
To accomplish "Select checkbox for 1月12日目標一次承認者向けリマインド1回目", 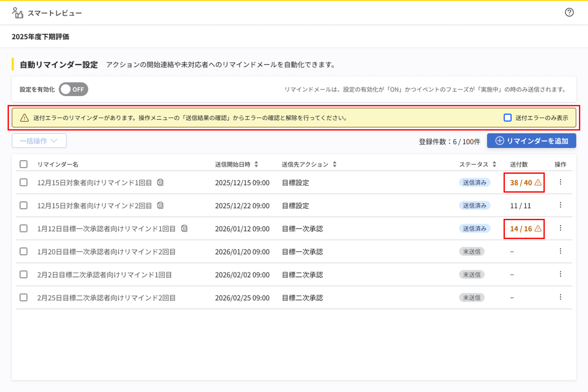I will pyautogui.click(x=23, y=228).
